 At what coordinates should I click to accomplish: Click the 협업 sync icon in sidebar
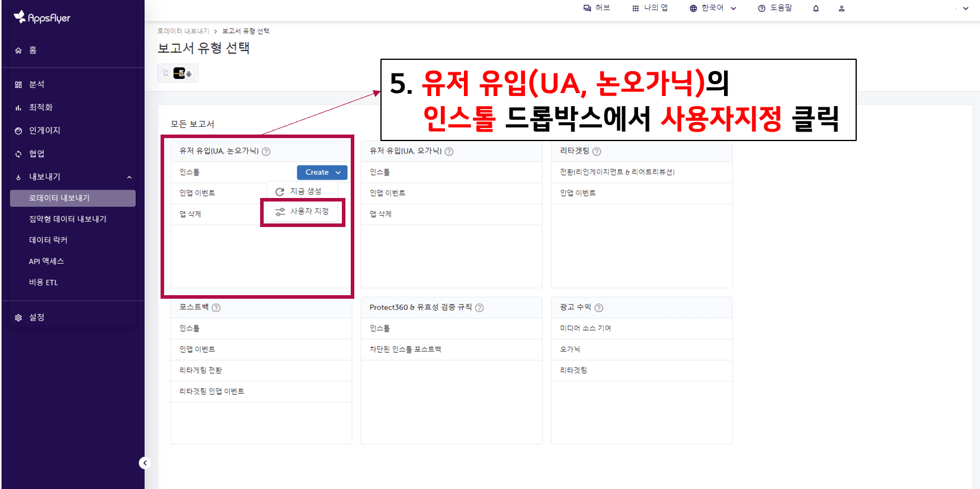[x=18, y=154]
